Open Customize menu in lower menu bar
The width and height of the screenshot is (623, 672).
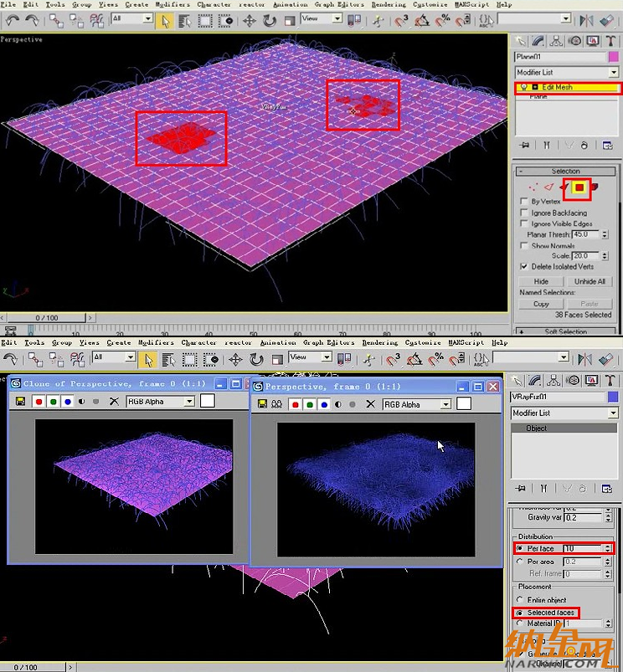(x=423, y=342)
